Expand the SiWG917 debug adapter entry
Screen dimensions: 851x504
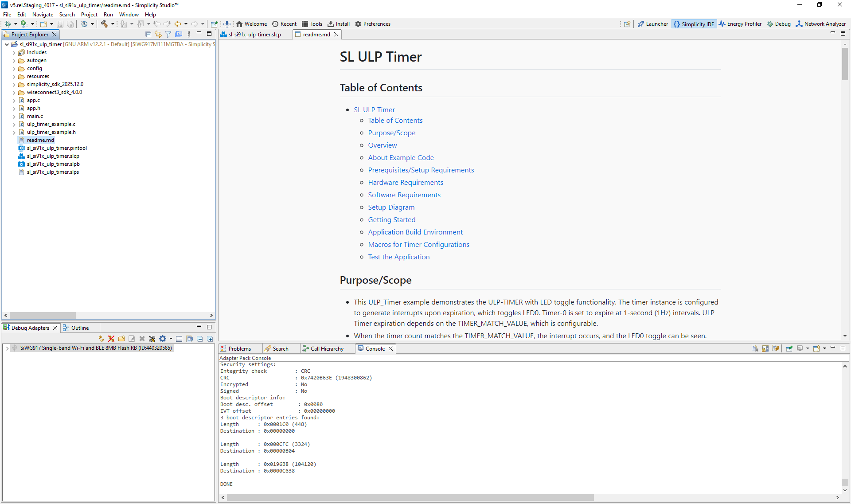click(x=7, y=348)
